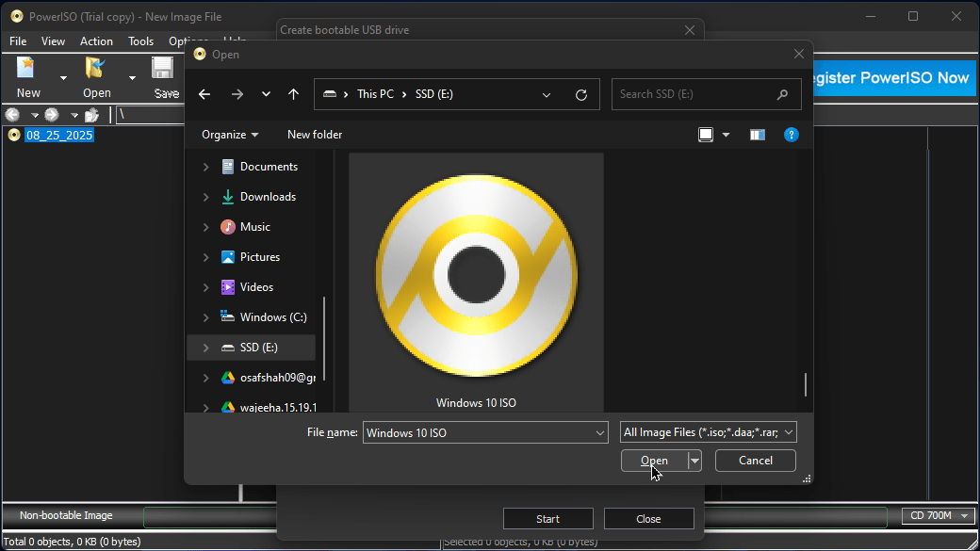Open the Action menu
The height and width of the screenshot is (551, 980).
[96, 41]
